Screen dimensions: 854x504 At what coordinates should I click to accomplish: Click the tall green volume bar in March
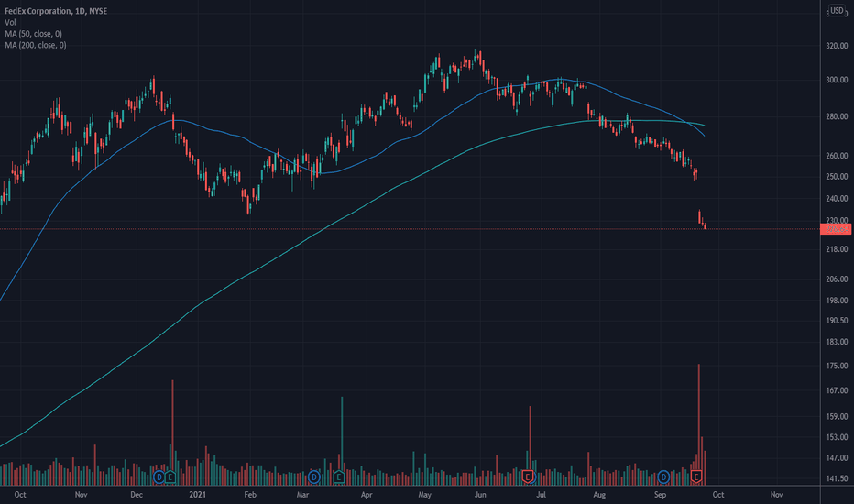click(342, 441)
